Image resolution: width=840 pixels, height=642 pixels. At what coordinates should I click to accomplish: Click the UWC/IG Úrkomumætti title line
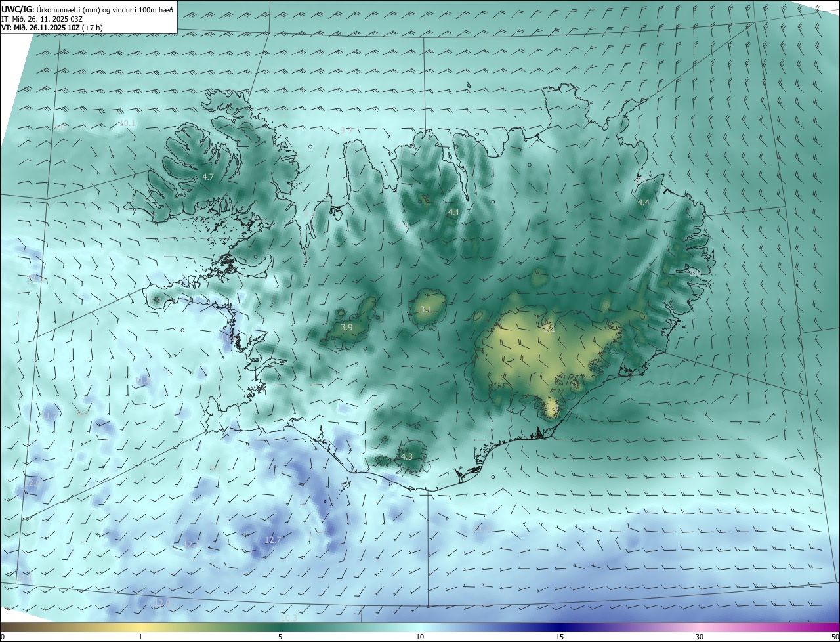click(x=87, y=9)
